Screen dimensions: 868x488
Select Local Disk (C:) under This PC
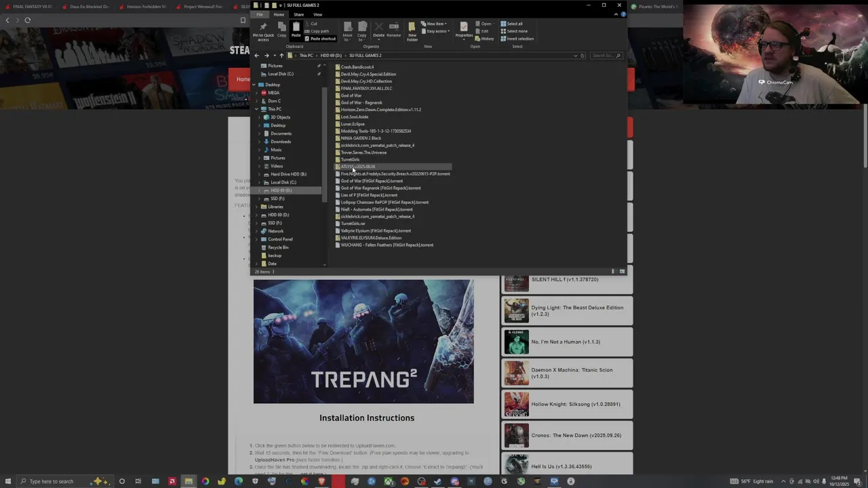(283, 182)
